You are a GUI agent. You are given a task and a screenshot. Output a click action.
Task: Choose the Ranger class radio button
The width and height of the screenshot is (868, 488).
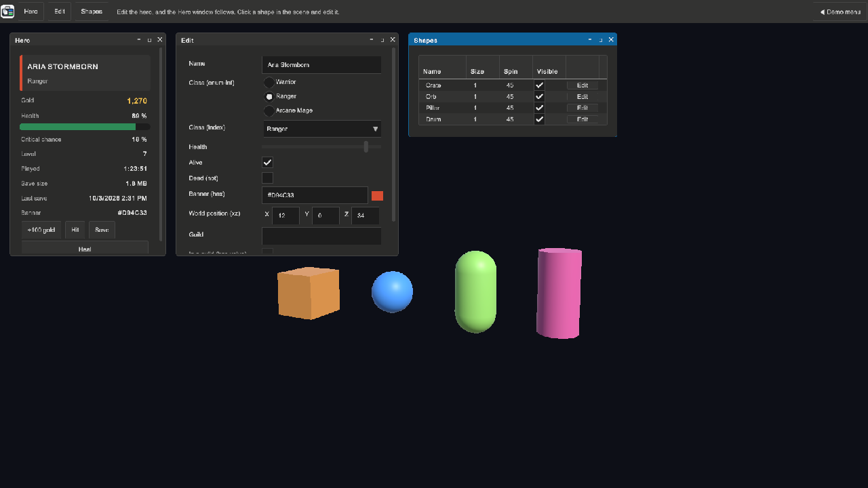point(269,96)
